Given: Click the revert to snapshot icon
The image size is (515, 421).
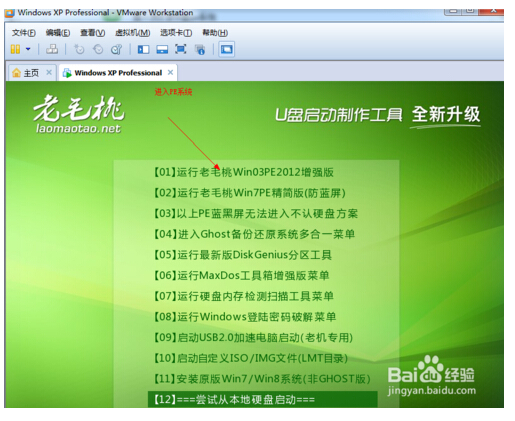Looking at the screenshot, I should pyautogui.click(x=98, y=49).
